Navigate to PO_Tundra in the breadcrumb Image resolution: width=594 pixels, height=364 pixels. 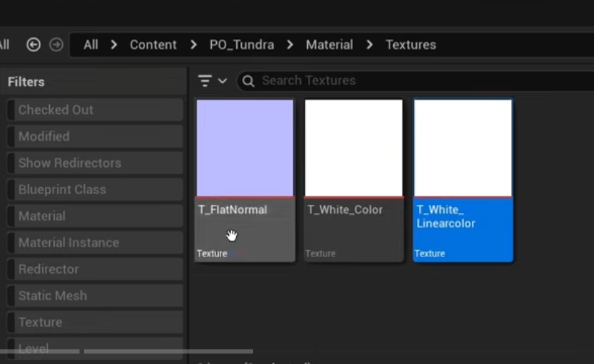tap(241, 45)
